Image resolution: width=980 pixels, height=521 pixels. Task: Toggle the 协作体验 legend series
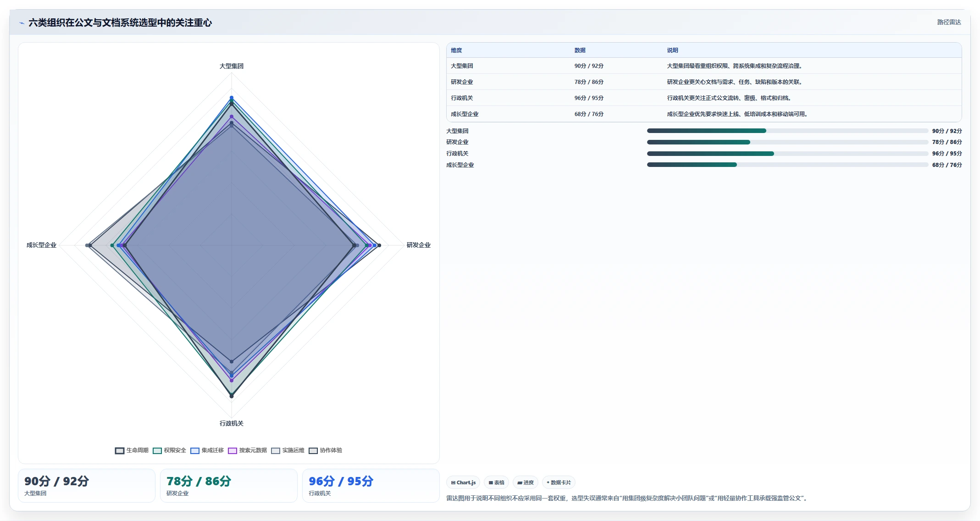click(325, 450)
